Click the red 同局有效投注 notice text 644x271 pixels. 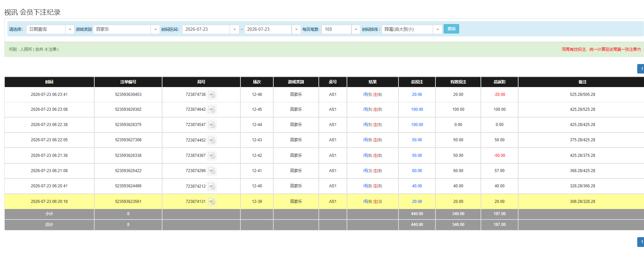coord(601,49)
